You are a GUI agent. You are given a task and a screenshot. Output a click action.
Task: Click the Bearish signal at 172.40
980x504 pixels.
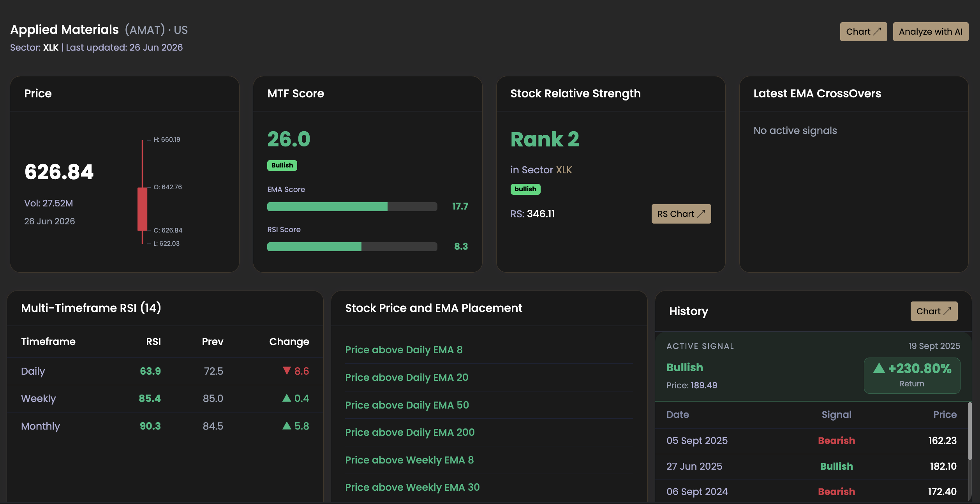click(836, 492)
